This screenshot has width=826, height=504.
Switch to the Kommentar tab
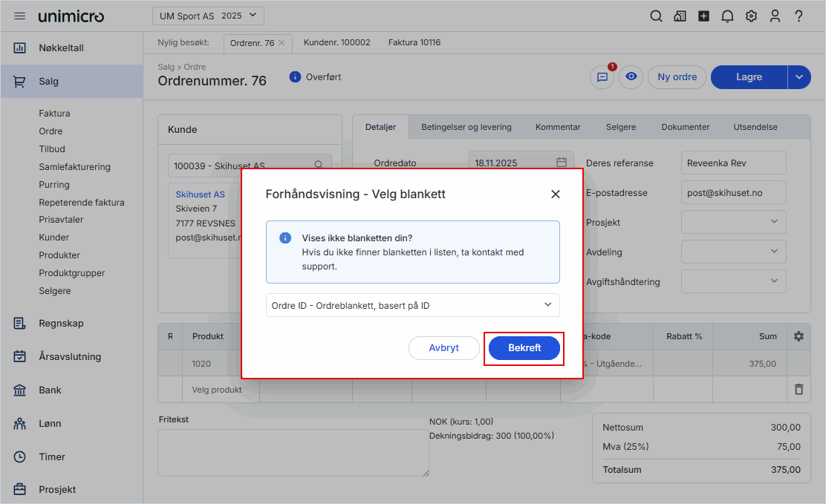click(558, 127)
